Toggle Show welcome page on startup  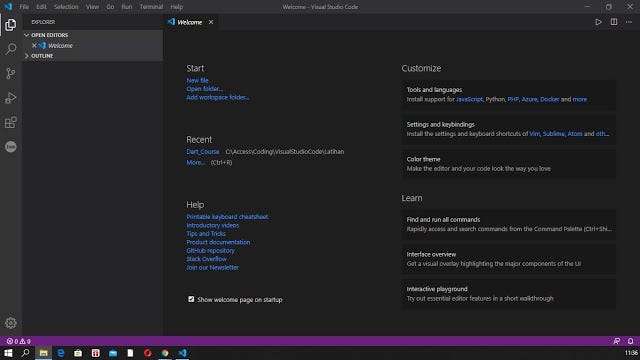click(x=191, y=299)
